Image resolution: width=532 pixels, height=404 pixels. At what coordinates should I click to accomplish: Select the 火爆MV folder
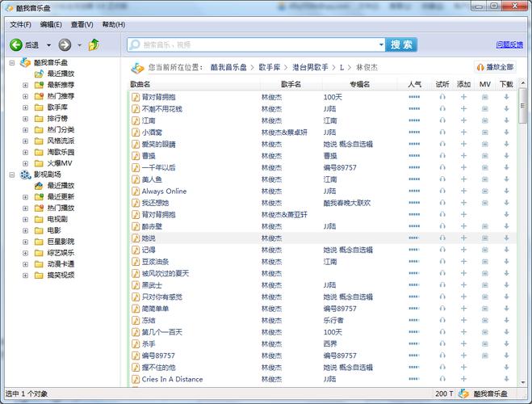tap(60, 163)
